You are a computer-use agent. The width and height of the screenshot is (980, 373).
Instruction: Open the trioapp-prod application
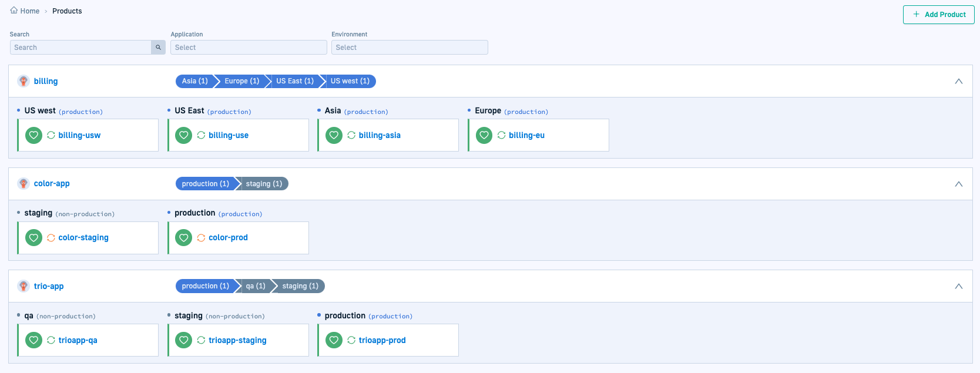coord(382,340)
